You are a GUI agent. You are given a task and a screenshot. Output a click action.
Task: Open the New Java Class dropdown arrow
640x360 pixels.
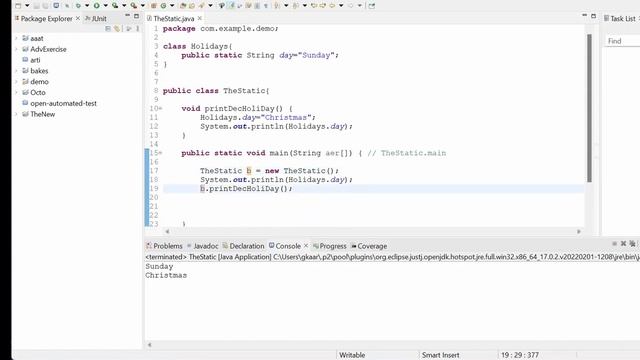[x=172, y=6]
